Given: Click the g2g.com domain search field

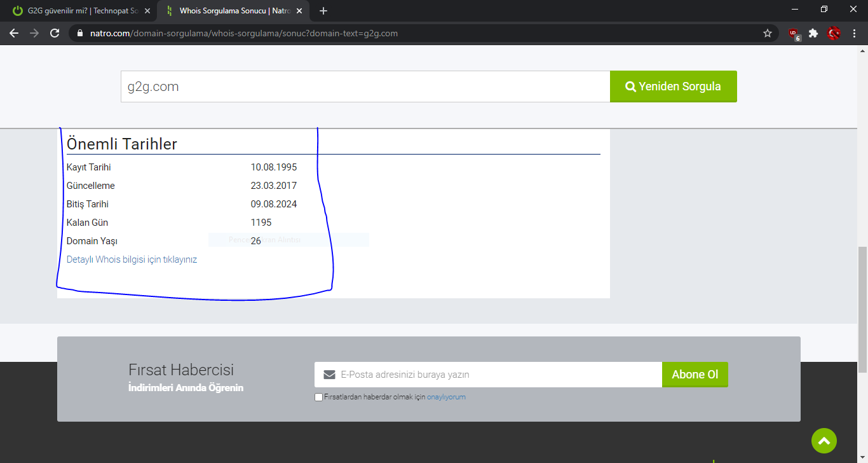Looking at the screenshot, I should [x=365, y=86].
